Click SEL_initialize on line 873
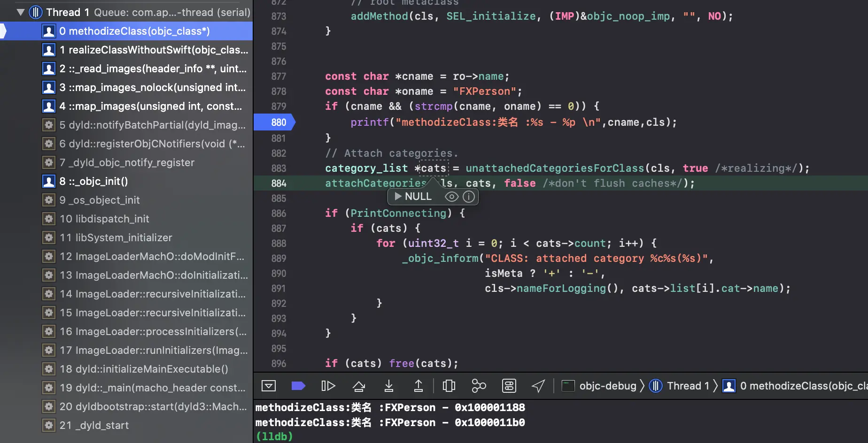The width and height of the screenshot is (868, 443). 491,16
